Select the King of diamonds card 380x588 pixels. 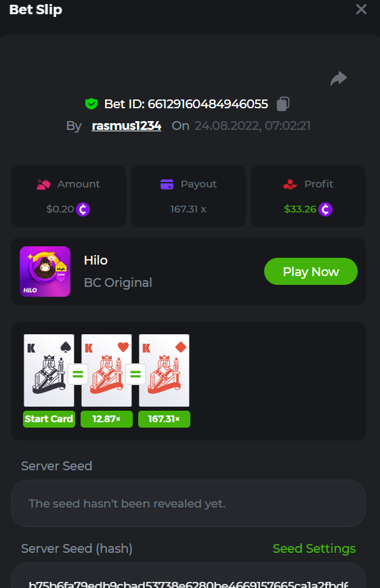(164, 371)
